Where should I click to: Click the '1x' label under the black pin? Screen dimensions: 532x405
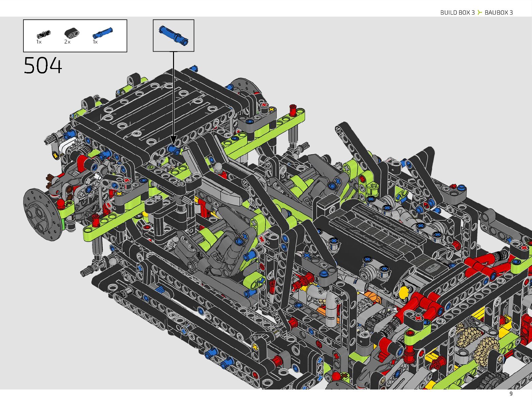[x=39, y=42]
